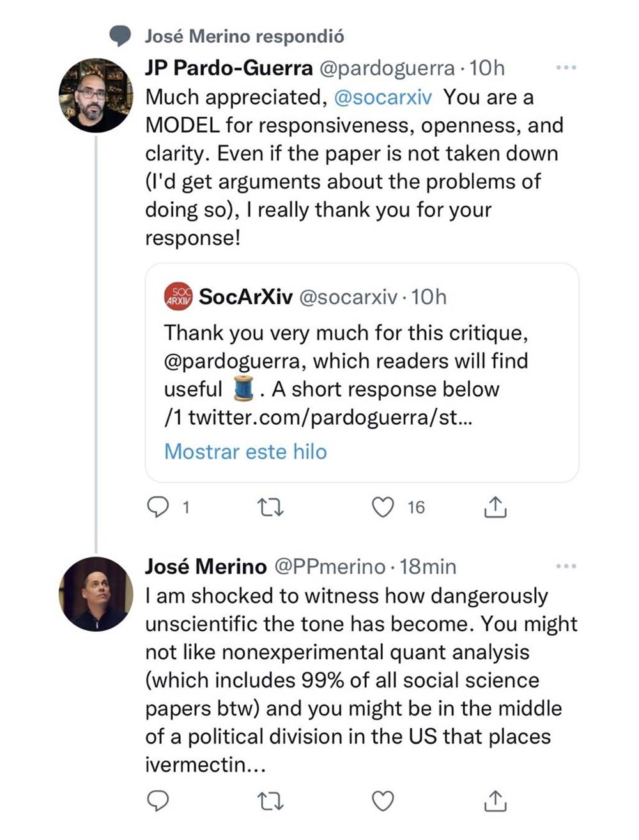Open more options for José Merino's tweet
Image resolution: width=639 pixels, height=840 pixels.
coord(566,566)
